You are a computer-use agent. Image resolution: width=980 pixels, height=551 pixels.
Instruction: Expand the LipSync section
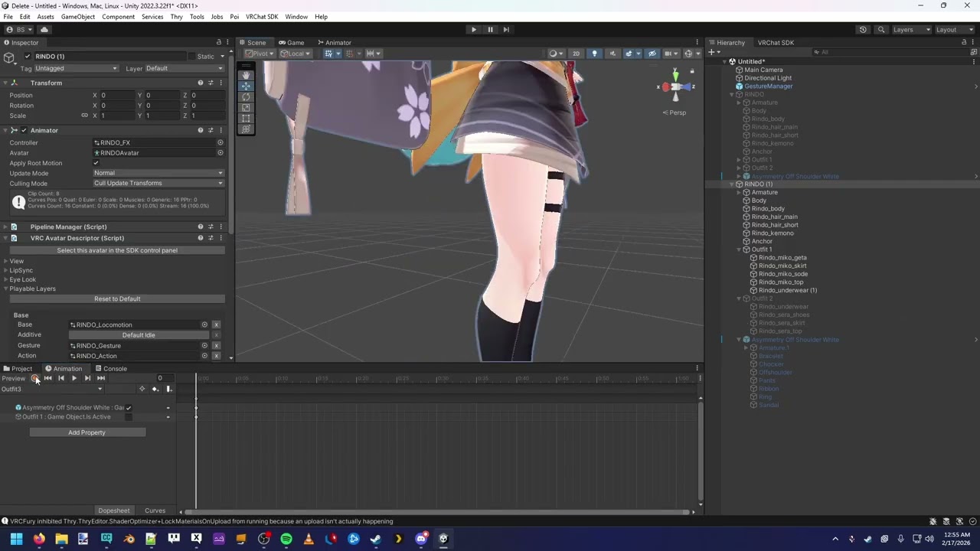(5, 270)
